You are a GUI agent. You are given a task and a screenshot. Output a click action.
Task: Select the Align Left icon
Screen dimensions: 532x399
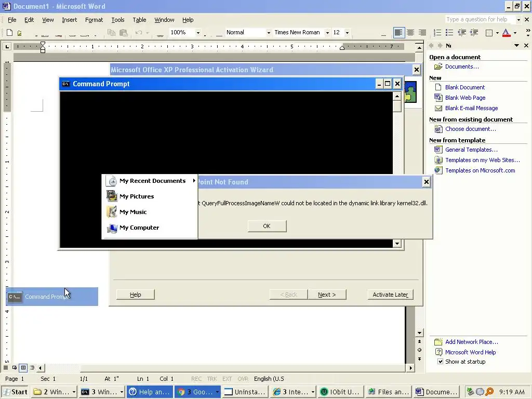(398, 33)
